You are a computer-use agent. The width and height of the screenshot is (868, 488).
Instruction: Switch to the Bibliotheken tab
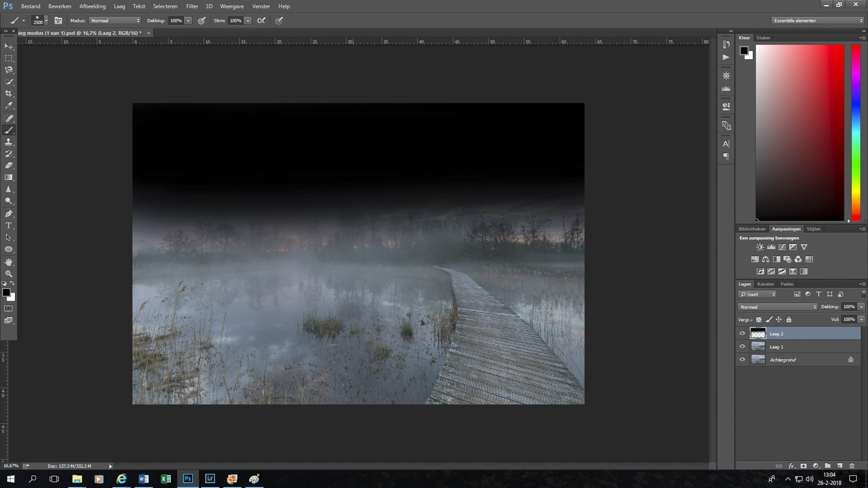tap(752, 229)
